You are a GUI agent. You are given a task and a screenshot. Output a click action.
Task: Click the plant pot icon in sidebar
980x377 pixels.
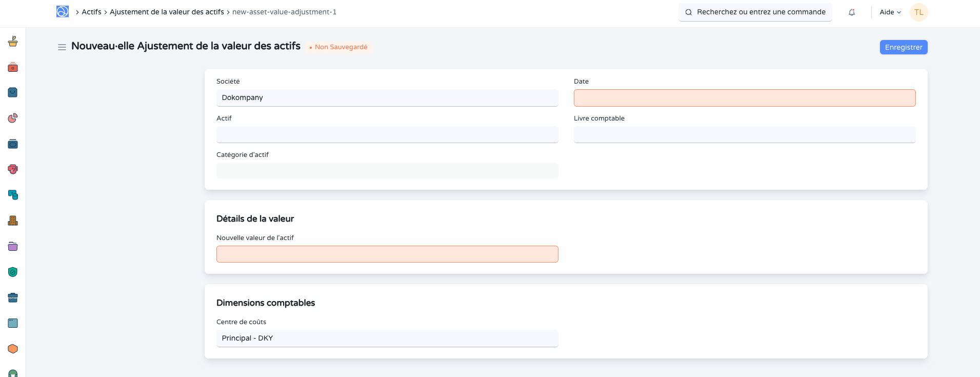tap(13, 42)
